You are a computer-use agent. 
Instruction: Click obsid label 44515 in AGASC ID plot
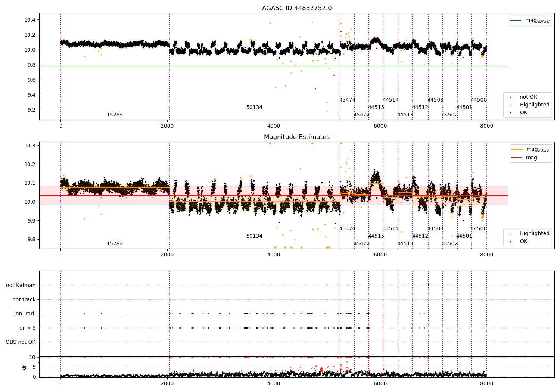pyautogui.click(x=376, y=108)
